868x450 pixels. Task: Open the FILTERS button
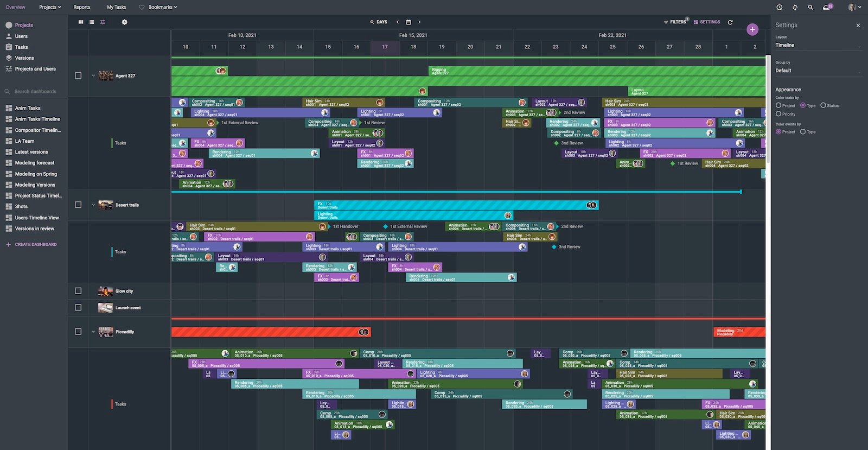tap(675, 22)
